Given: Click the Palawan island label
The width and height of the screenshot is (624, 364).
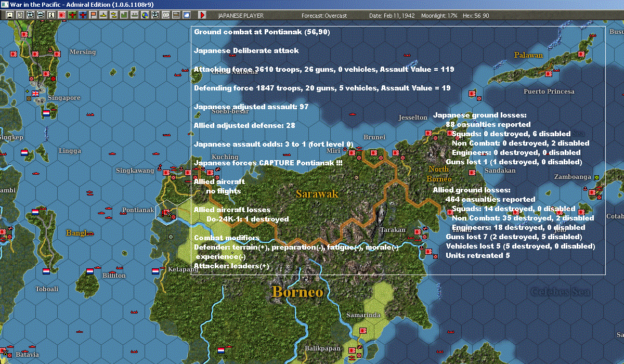Looking at the screenshot, I should coord(528,55).
